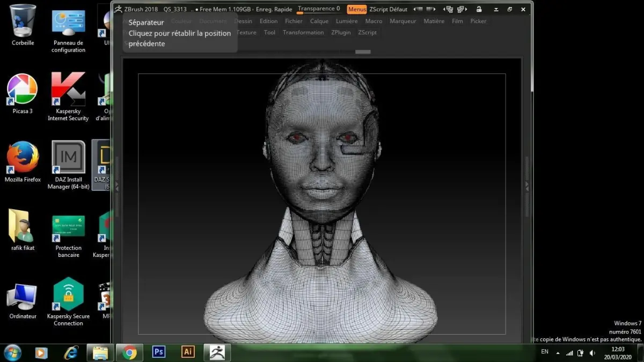Screen dimensions: 644x362
Task: Open the Picker menu
Action: (x=478, y=21)
